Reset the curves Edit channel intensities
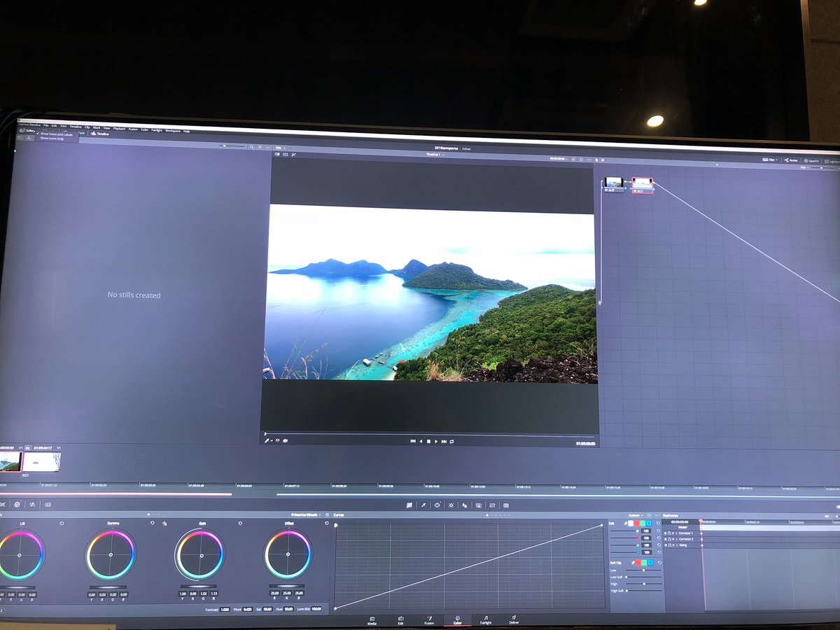840x630 pixels. (x=658, y=523)
